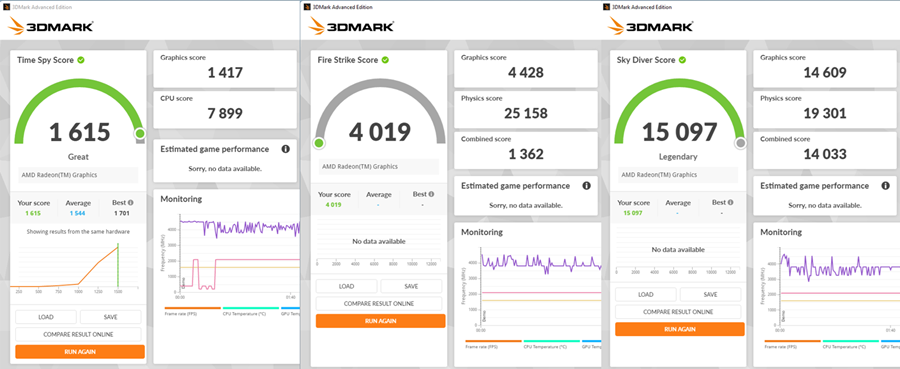Click the AMD Radeon(TM) Graphics label in Fire Strike
Viewport: 900px width, 369px height.
[x=360, y=167]
